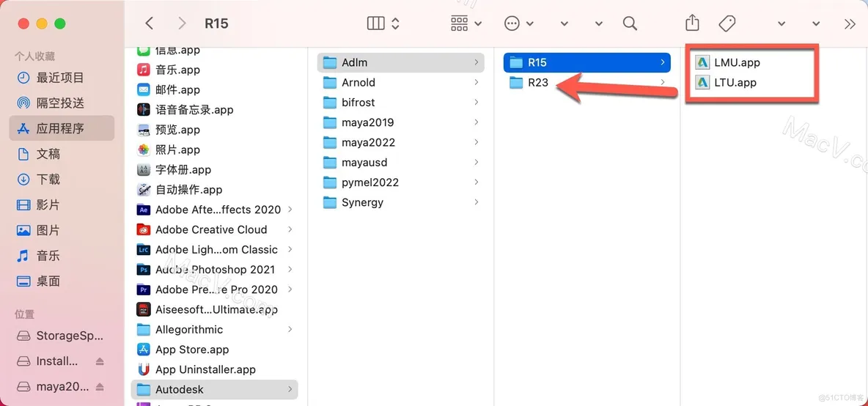Select the maya2019 folder
This screenshot has width=868, height=406.
(x=401, y=122)
